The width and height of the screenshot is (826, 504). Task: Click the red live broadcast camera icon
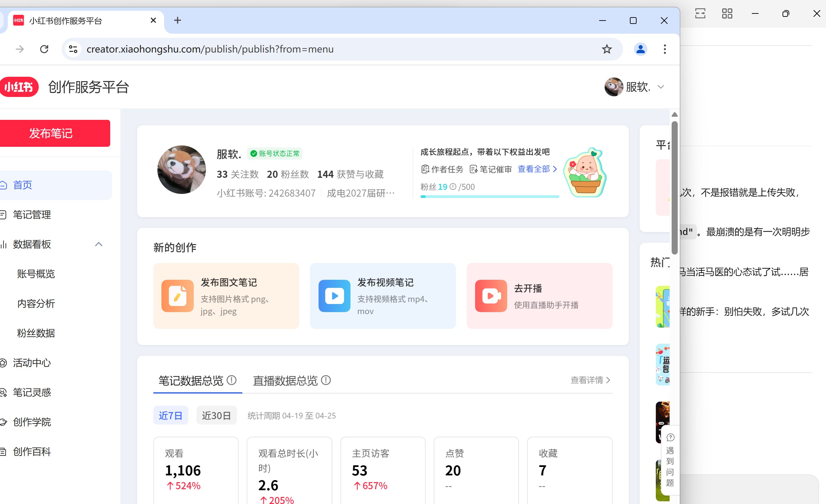(491, 296)
